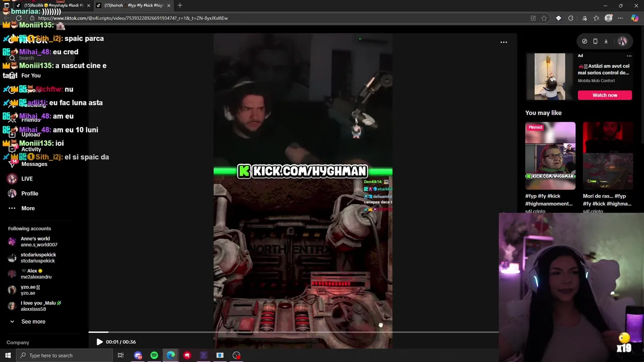
Task: Click the LIVE sidebar icon
Action: 12,179
